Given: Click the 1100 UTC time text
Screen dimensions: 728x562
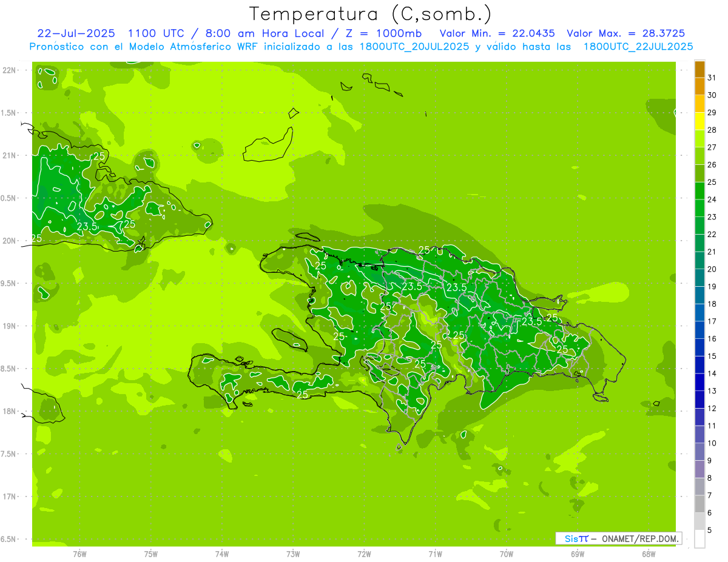Looking at the screenshot, I should pos(157,33).
